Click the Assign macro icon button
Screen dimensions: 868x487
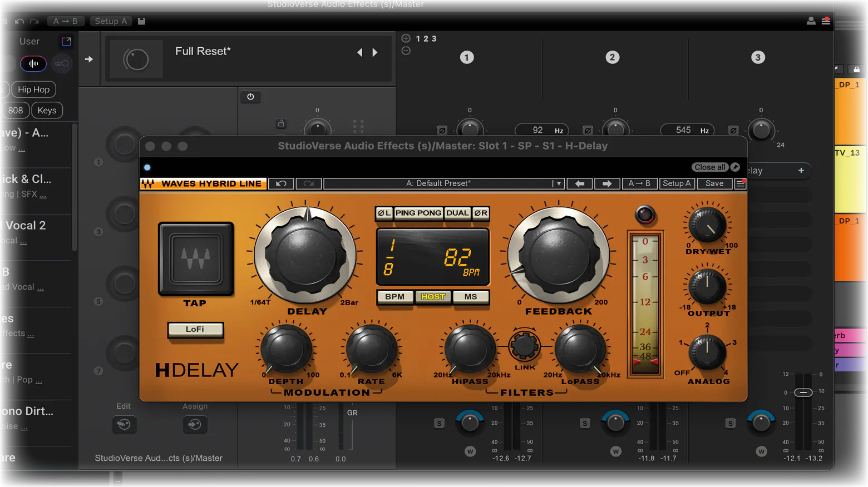point(194,425)
